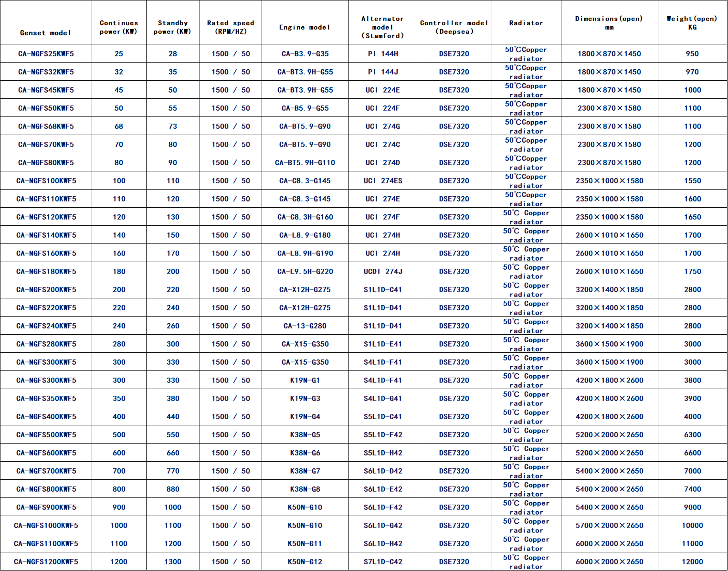The height and width of the screenshot is (571, 728).
Task: Click the Genset model column header
Action: [x=46, y=32]
